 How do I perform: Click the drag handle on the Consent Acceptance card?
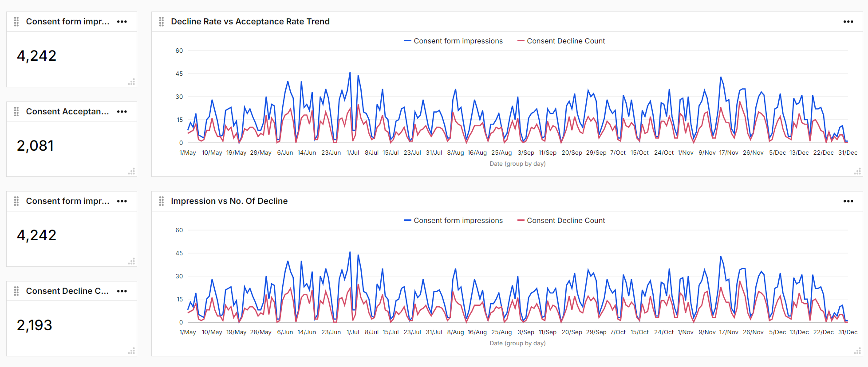(16, 111)
